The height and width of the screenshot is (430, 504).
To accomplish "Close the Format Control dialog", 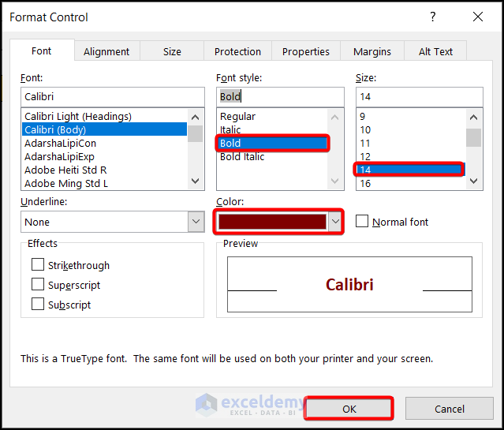I will (x=478, y=17).
